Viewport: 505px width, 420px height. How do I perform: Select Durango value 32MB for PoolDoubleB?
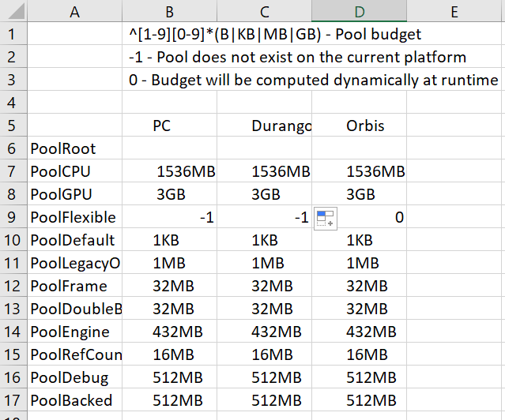265,309
